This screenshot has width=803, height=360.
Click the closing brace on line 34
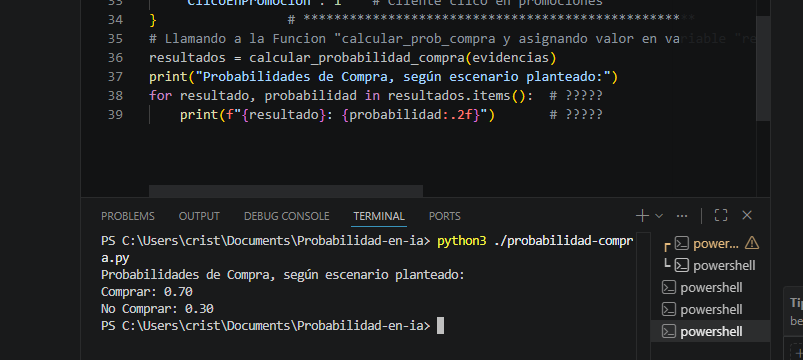[153, 20]
